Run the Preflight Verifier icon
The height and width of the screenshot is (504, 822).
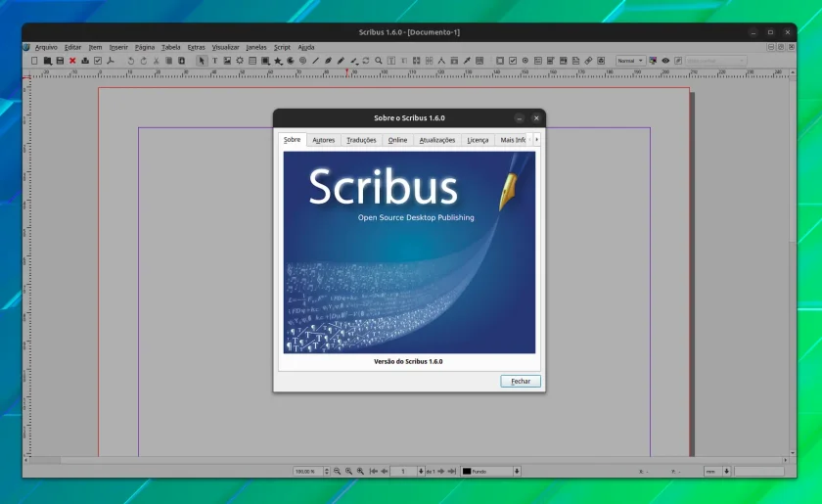(98, 61)
